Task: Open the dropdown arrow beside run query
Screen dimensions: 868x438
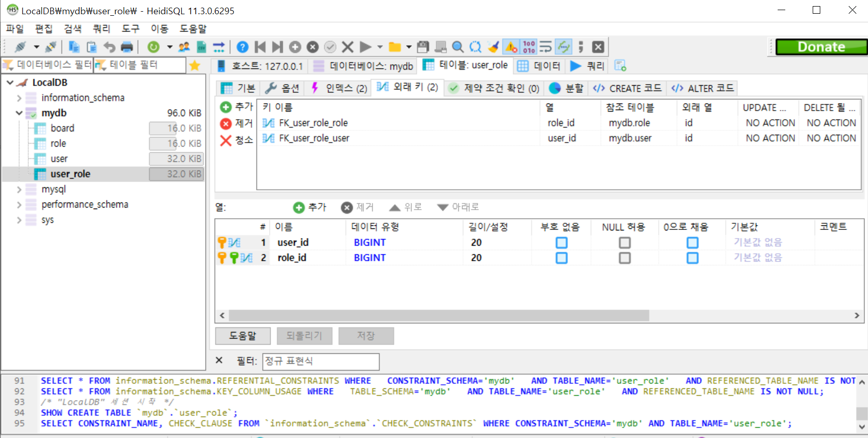Action: pos(380,47)
